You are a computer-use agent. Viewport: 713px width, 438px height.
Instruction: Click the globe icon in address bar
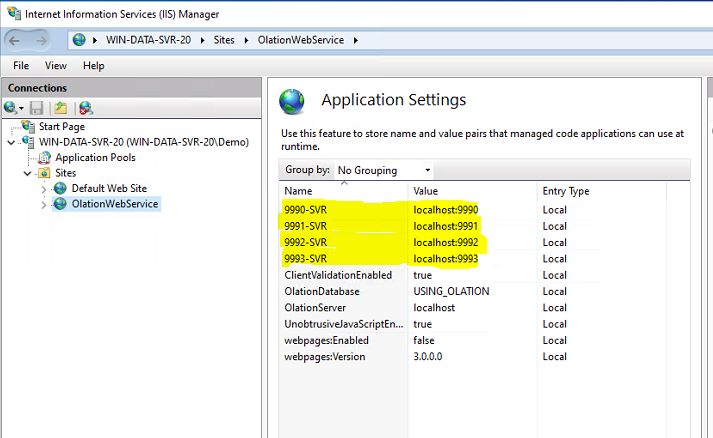tap(79, 40)
